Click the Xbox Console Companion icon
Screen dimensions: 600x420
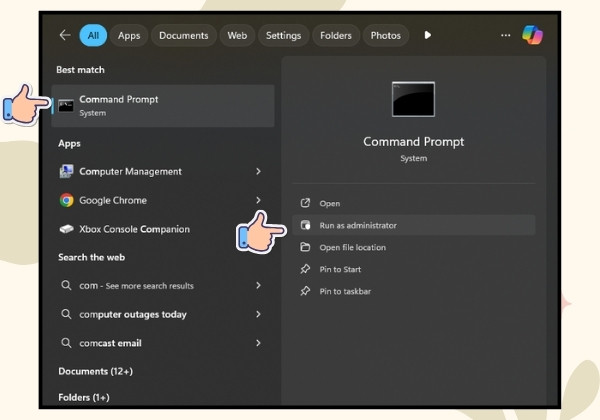click(67, 229)
